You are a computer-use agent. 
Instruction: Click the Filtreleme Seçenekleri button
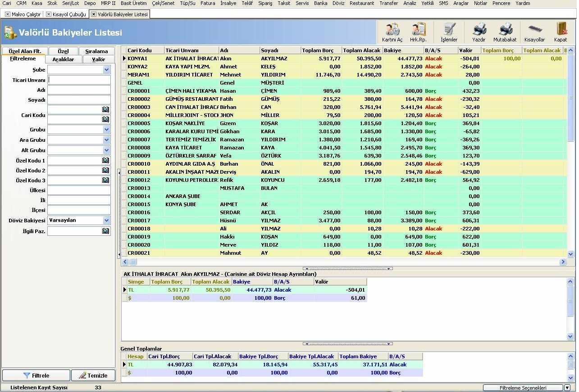(523, 388)
